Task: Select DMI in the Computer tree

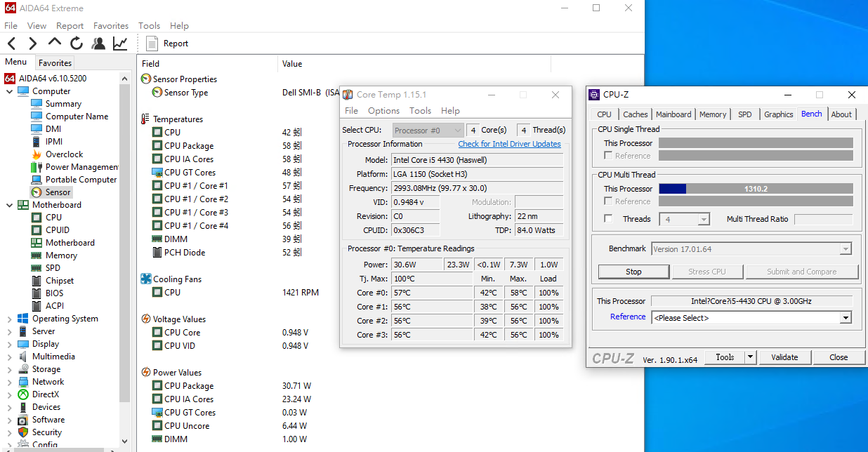Action: pyautogui.click(x=53, y=129)
